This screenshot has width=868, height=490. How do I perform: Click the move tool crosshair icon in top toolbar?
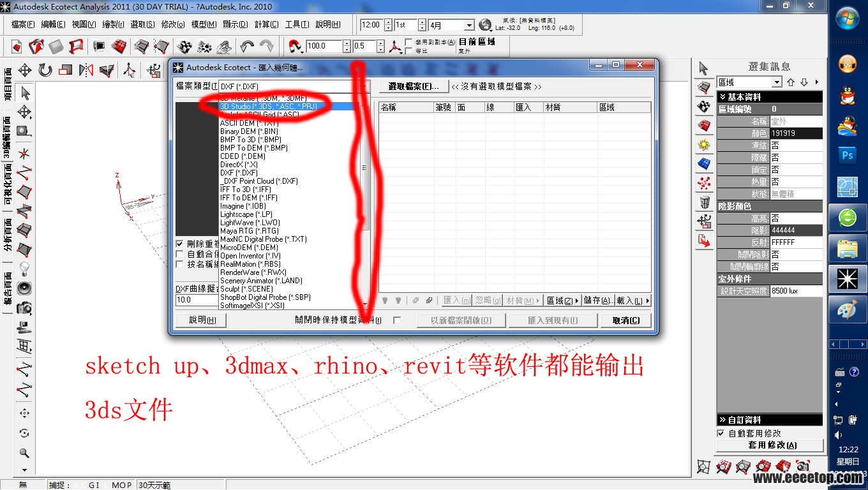(25, 70)
